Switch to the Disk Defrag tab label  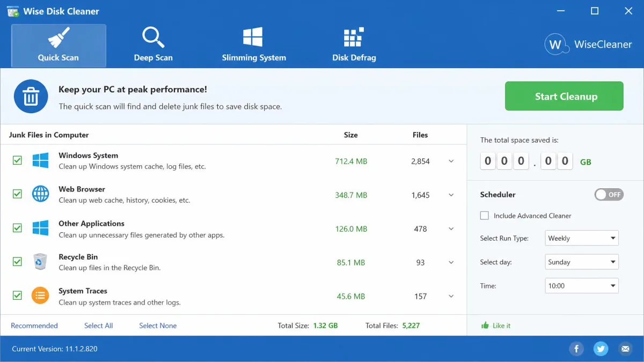pyautogui.click(x=354, y=58)
